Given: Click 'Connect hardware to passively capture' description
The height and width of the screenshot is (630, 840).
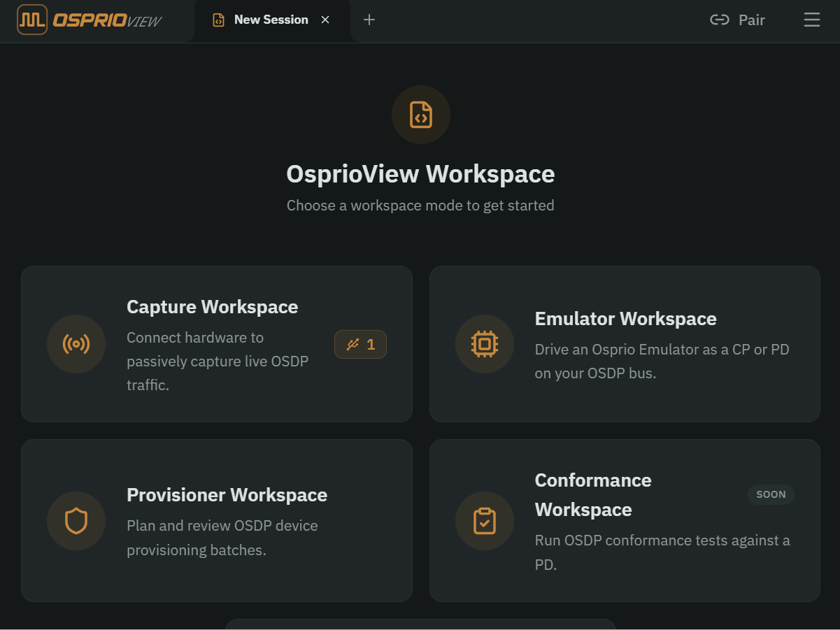Looking at the screenshot, I should (218, 361).
